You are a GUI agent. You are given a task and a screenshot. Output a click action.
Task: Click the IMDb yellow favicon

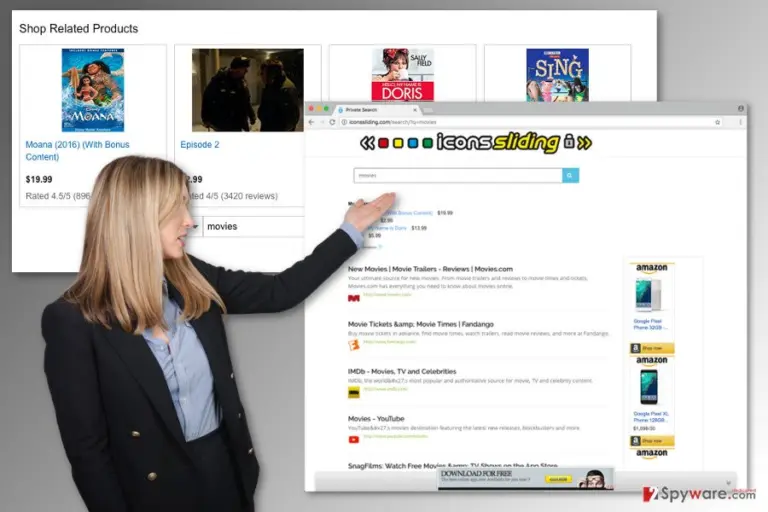354,392
